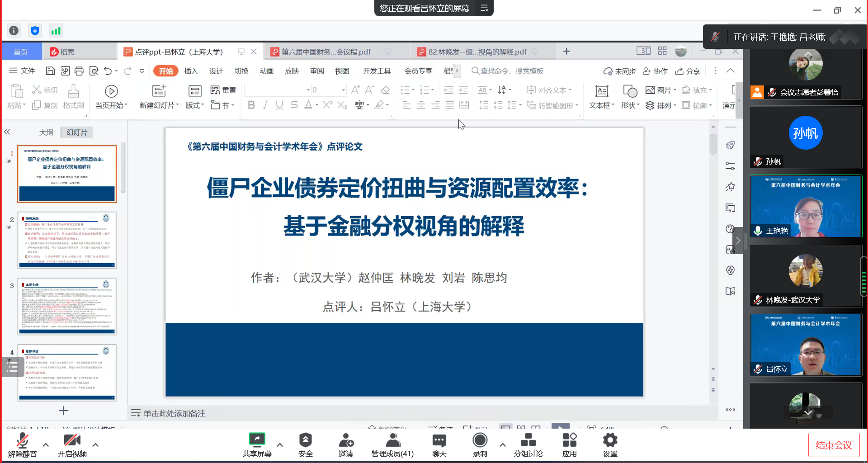Open the Invite participants icon
868x463 pixels.
tap(346, 440)
